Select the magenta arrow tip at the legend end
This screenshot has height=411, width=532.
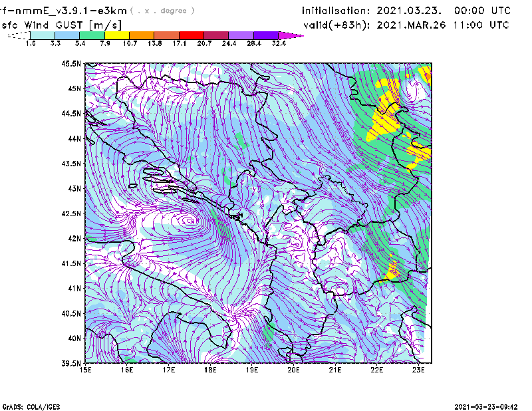tap(294, 35)
